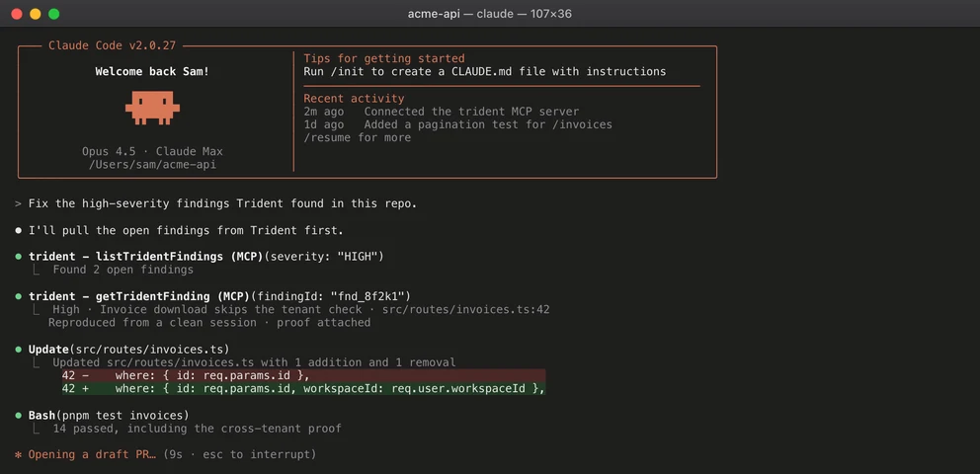The image size is (980, 474).
Task: Click the green bullet beside Bash
Action: 18,416
